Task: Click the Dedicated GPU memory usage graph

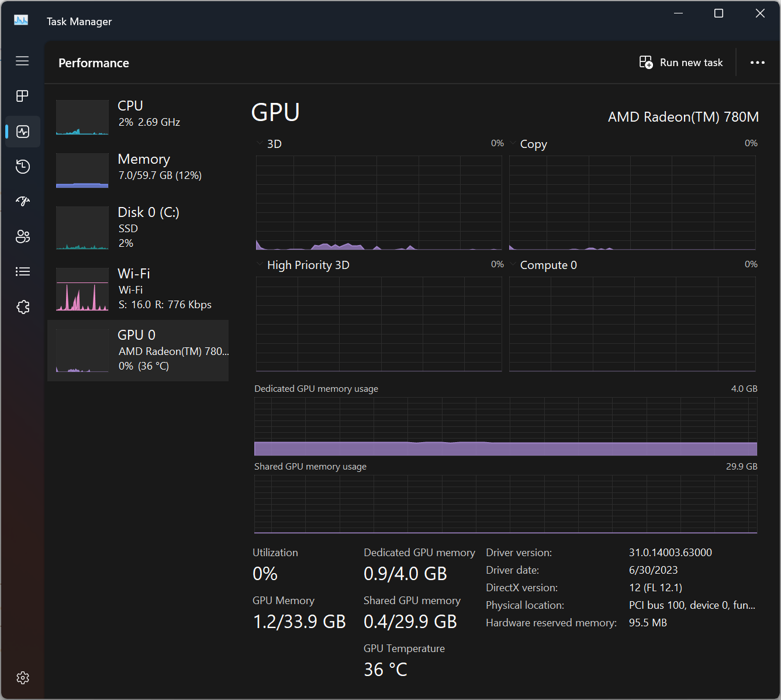Action: [506, 426]
